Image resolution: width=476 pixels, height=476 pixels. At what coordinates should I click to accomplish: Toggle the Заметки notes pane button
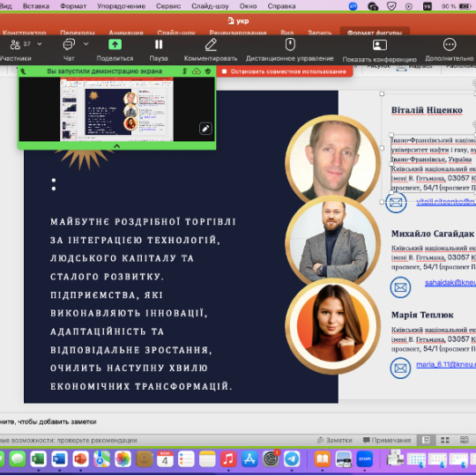[x=335, y=440]
